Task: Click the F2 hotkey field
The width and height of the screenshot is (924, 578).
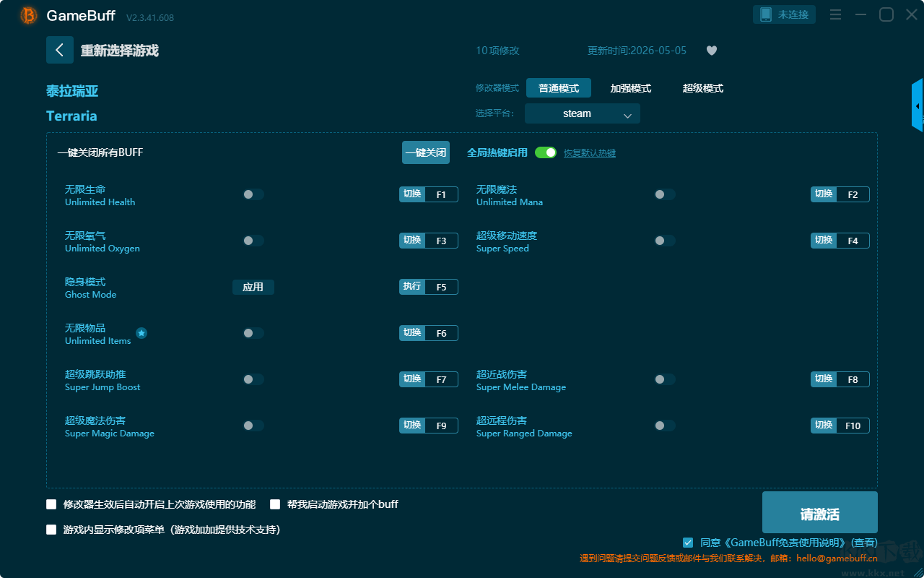Action: click(x=853, y=194)
